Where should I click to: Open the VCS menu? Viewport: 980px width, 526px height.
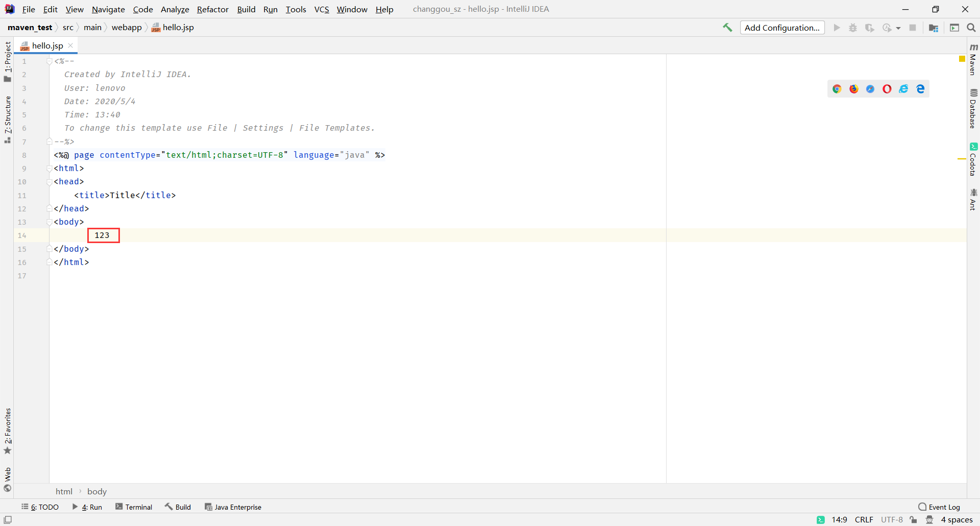pyautogui.click(x=322, y=9)
